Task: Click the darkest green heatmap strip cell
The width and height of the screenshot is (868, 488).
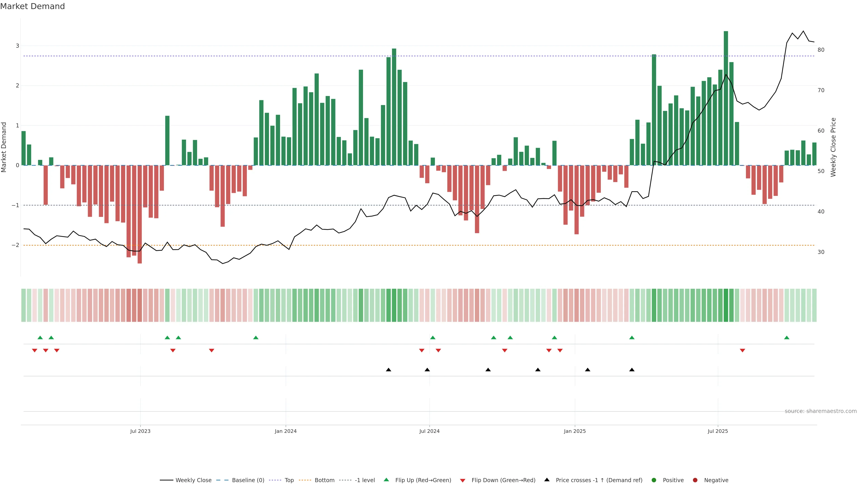Action: click(x=726, y=305)
